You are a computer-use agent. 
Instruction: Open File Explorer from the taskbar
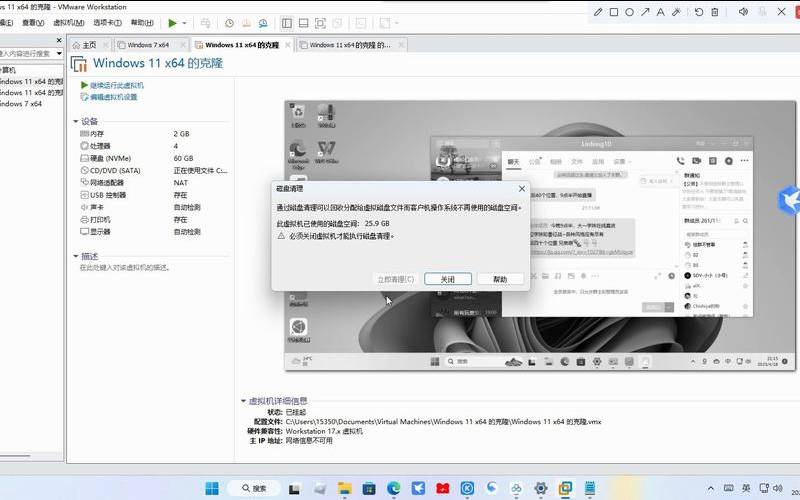(x=344, y=488)
